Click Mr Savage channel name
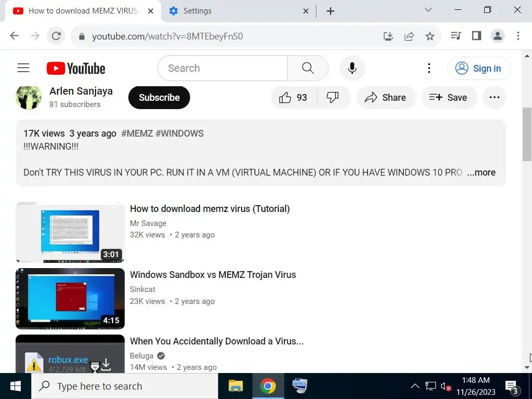 [148, 223]
